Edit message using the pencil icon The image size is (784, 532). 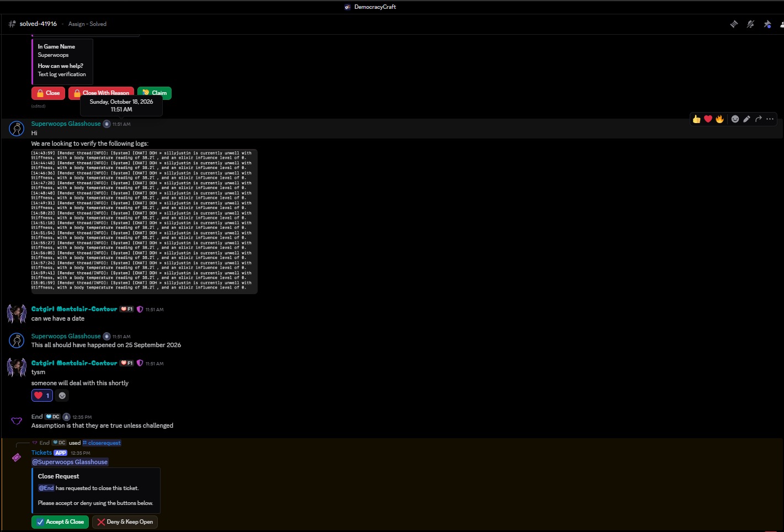(x=746, y=119)
